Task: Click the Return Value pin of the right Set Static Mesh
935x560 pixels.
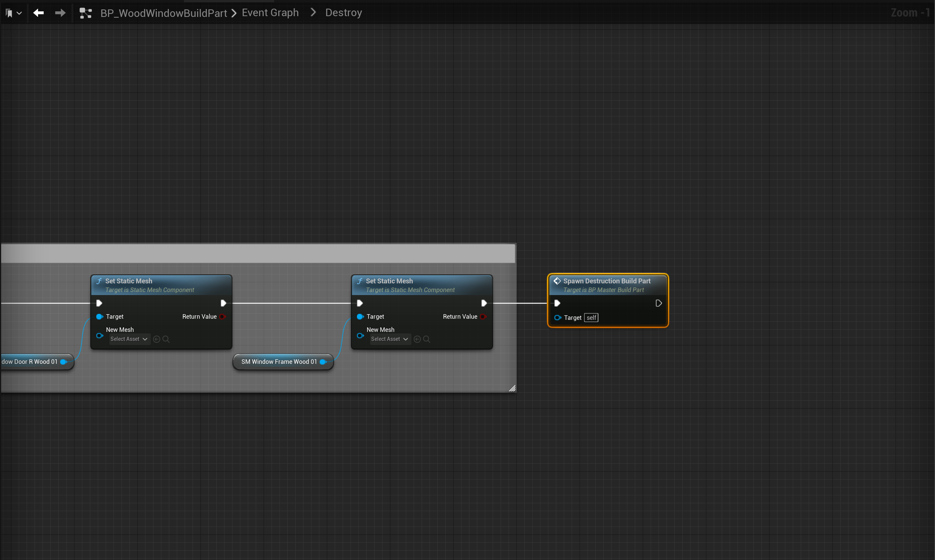Action: (483, 316)
